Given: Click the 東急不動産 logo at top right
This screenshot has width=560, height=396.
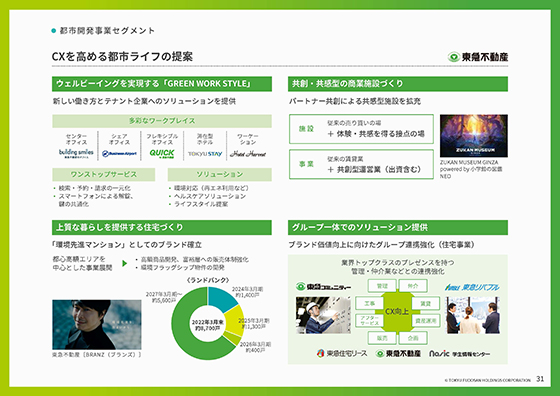Looking at the screenshot, I should (478, 57).
